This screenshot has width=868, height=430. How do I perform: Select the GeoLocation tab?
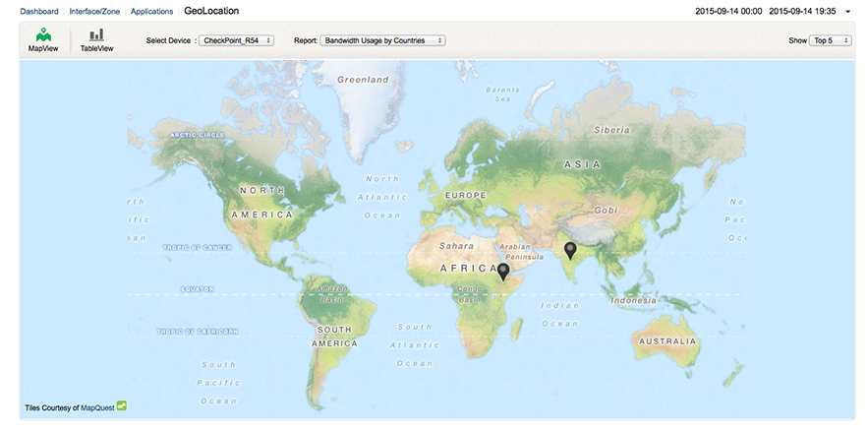[x=211, y=11]
